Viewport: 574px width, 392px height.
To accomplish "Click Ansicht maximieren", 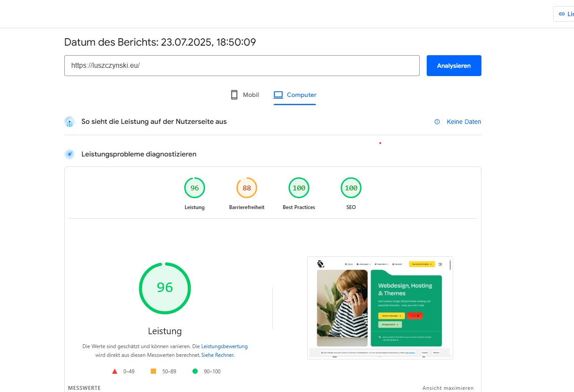I will coord(448,388).
